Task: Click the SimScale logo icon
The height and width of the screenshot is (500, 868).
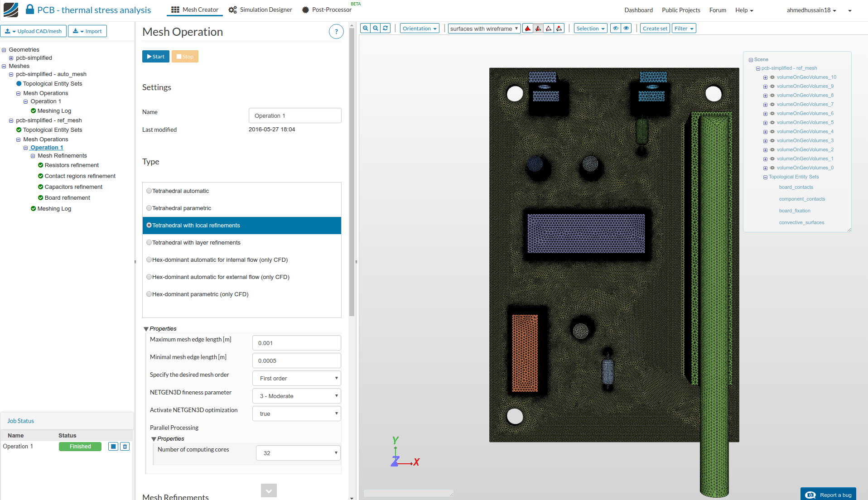Action: tap(11, 10)
